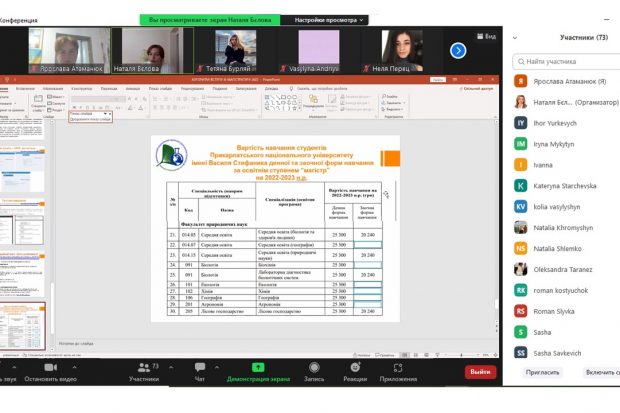Image resolution: width=620 pixels, height=413 pixels.
Task: Open the Участники people icon
Action: [x=144, y=368]
